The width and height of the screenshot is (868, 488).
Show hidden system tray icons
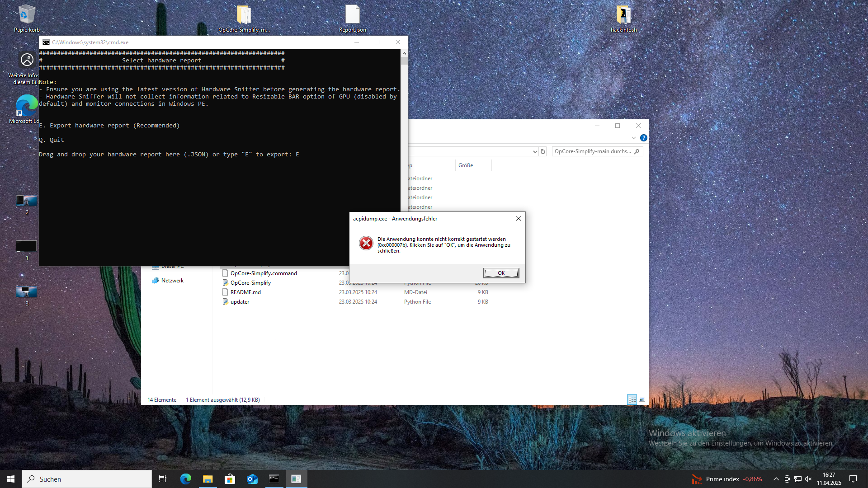pyautogui.click(x=776, y=479)
